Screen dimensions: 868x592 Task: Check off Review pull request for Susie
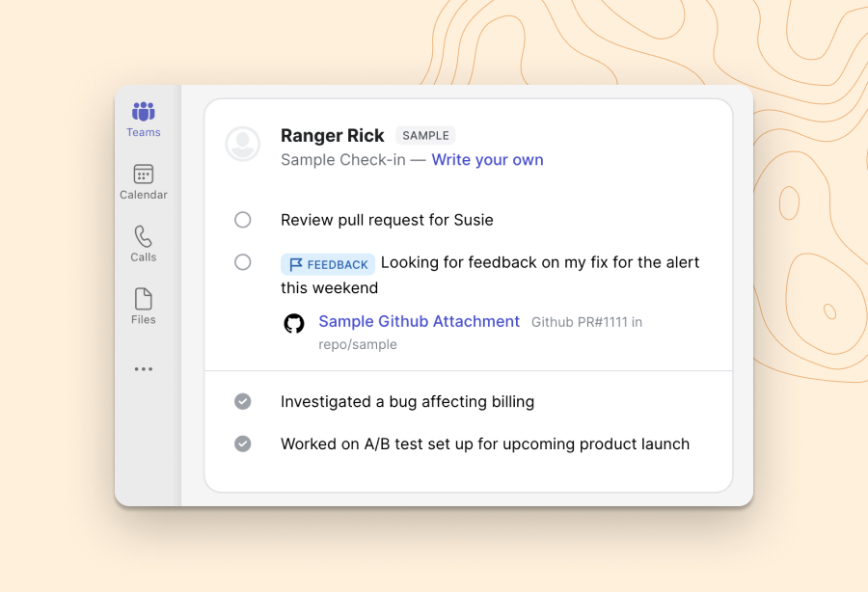(x=242, y=220)
